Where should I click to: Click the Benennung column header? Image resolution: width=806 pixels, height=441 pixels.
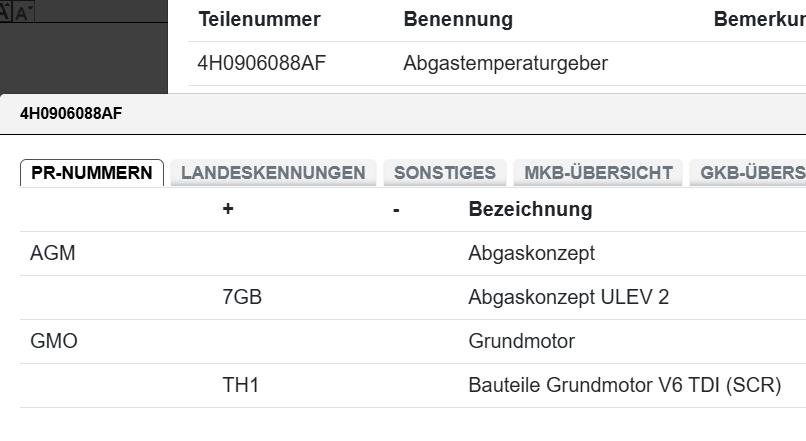pos(457,20)
